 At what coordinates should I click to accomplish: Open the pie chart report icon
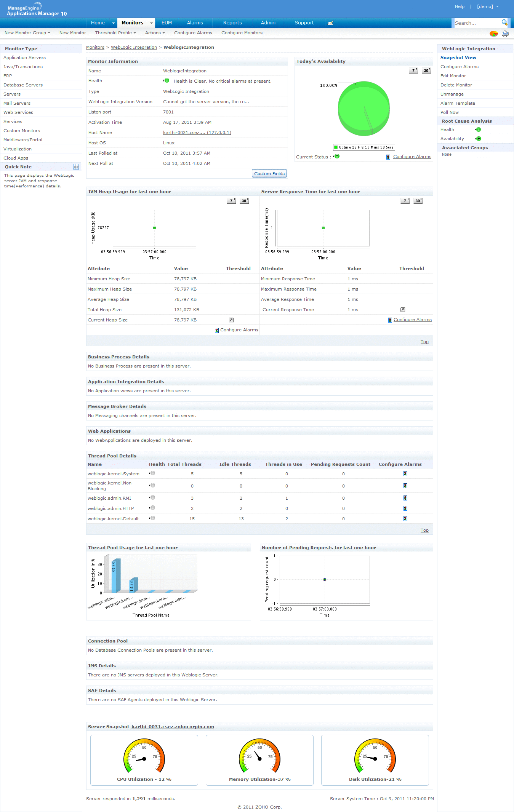click(493, 34)
